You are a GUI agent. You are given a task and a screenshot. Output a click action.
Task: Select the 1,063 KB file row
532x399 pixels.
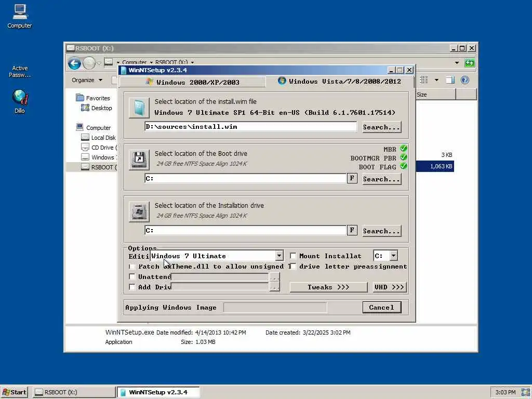pos(435,166)
